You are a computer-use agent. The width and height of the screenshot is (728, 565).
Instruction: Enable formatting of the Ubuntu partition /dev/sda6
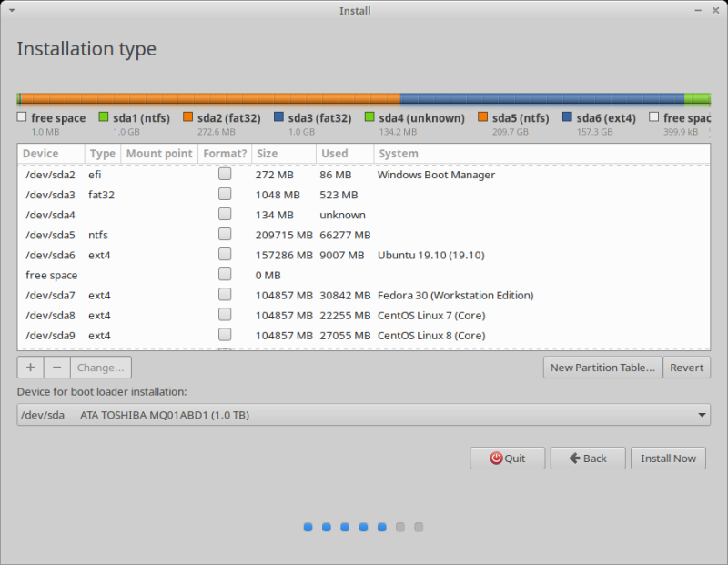tap(225, 254)
